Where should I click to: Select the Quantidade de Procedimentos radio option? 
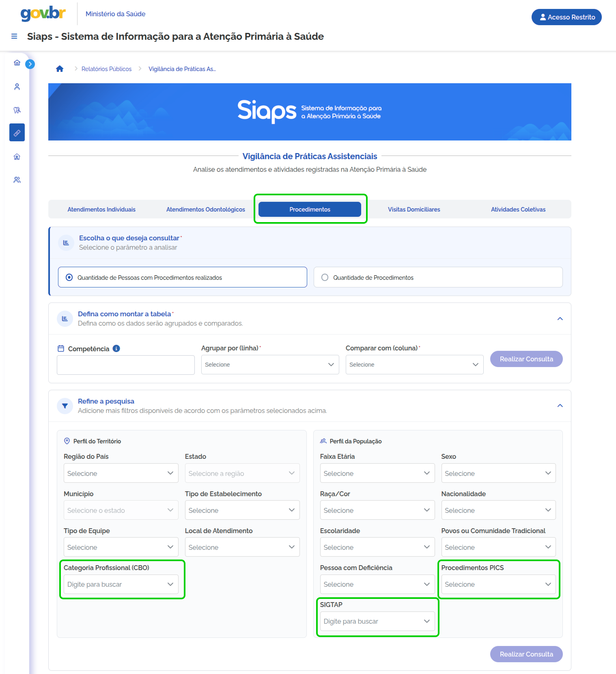pos(438,277)
